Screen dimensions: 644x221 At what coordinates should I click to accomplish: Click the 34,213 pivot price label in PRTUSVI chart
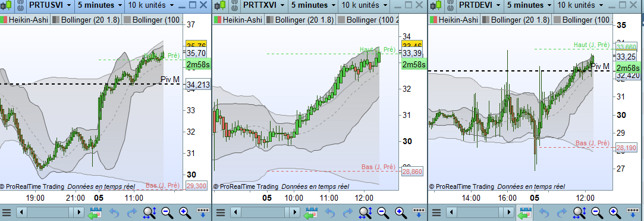click(x=198, y=85)
